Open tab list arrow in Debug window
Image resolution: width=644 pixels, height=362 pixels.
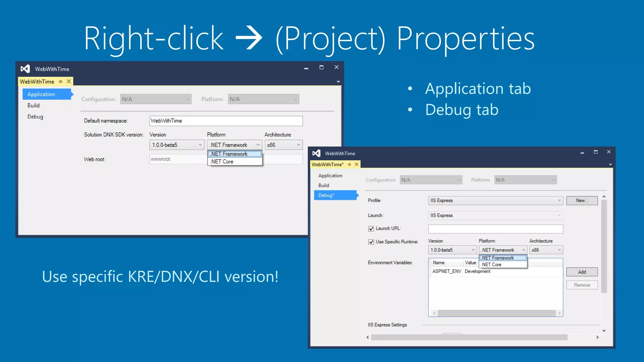610,165
